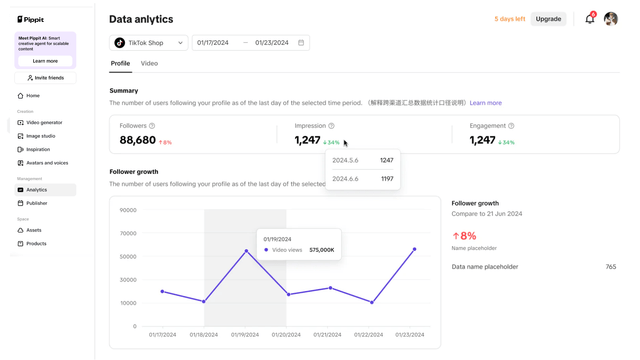640x360 pixels.
Task: Click the 01/21/2024 chart data point
Action: [331, 288]
